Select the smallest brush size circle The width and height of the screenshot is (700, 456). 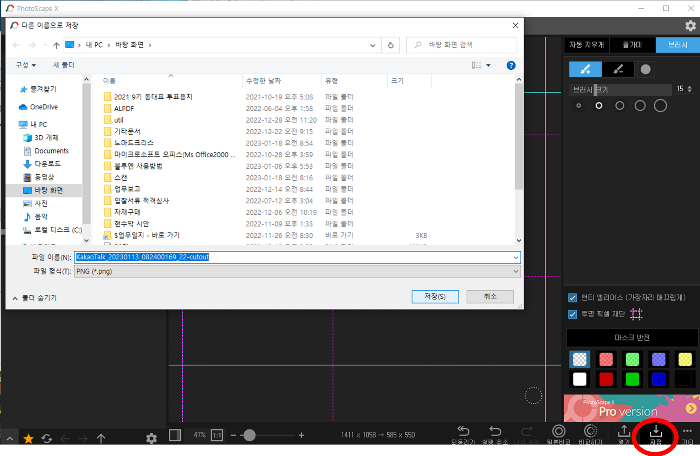579,106
